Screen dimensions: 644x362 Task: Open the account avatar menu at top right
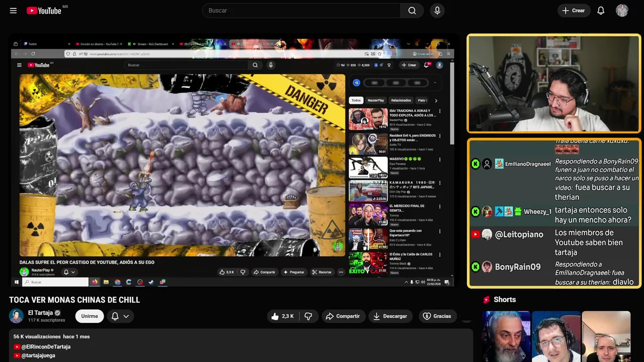(622, 11)
